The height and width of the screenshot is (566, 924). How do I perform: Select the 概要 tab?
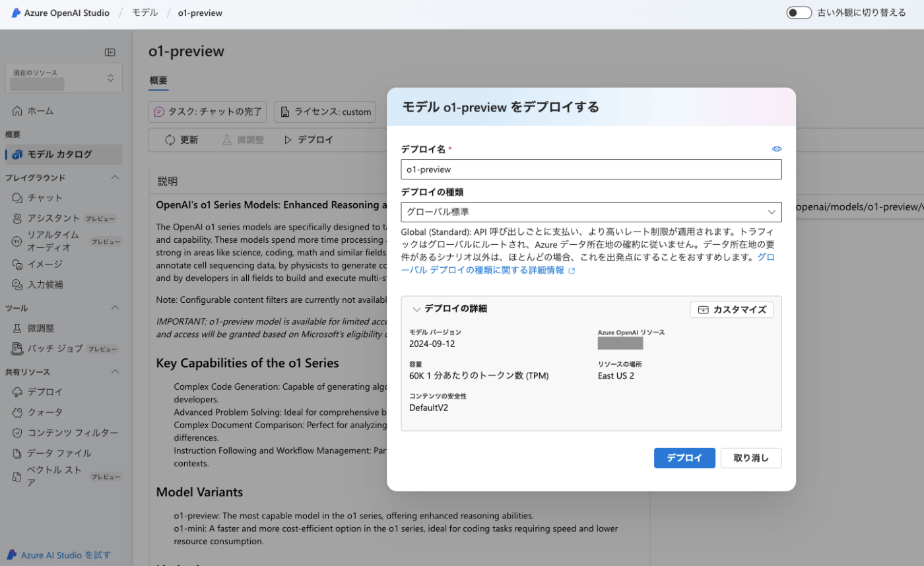pyautogui.click(x=158, y=80)
